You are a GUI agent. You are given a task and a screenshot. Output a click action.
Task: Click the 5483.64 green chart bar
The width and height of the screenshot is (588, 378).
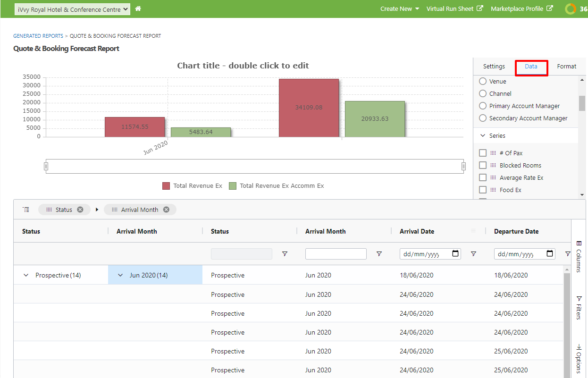201,132
